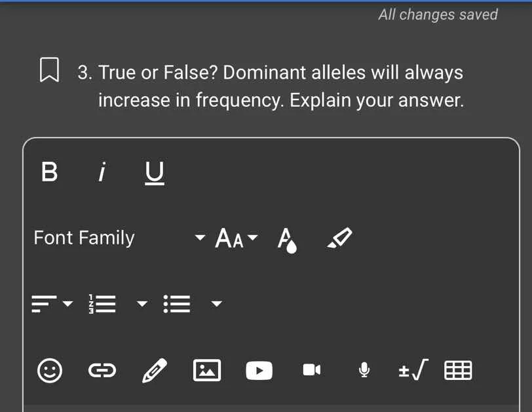Insert a hyperlink
Screen dimensions: 532x412
click(x=102, y=370)
